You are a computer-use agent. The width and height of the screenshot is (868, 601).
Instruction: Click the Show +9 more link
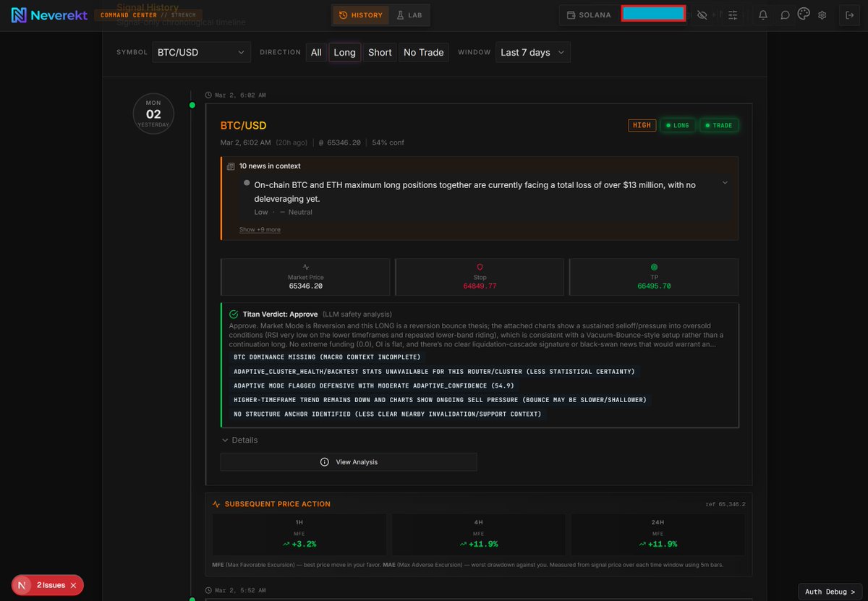tap(260, 230)
